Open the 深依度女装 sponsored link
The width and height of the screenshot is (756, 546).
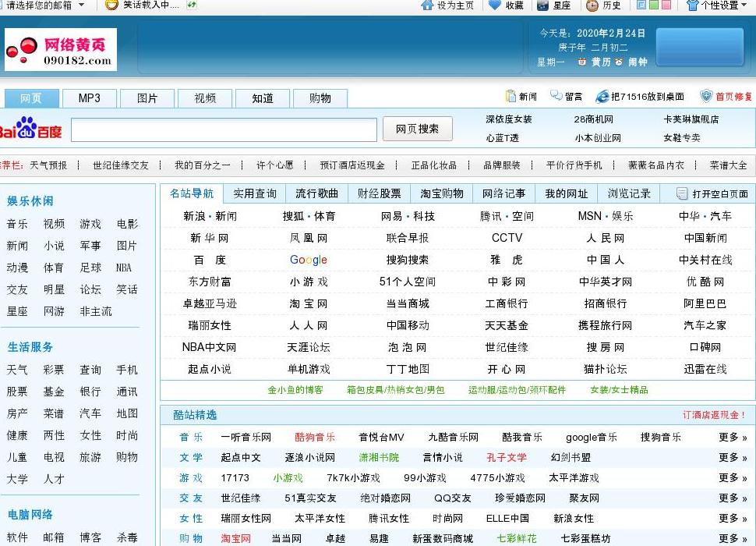509,119
